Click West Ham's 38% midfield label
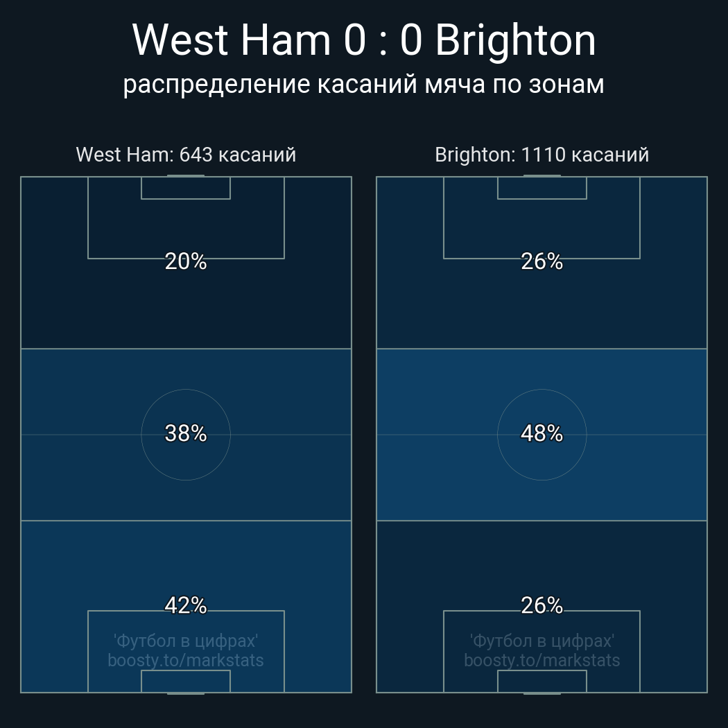Viewport: 728px width, 728px height. click(x=186, y=433)
